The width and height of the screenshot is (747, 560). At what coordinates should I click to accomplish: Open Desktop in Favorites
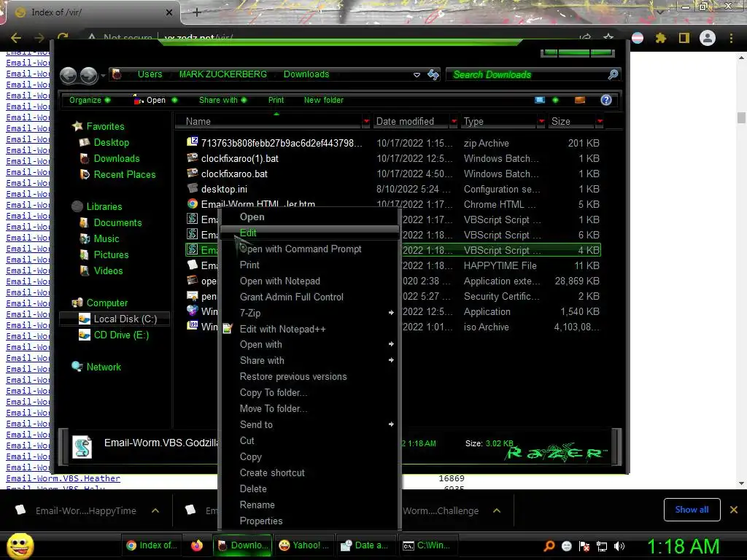coord(111,142)
